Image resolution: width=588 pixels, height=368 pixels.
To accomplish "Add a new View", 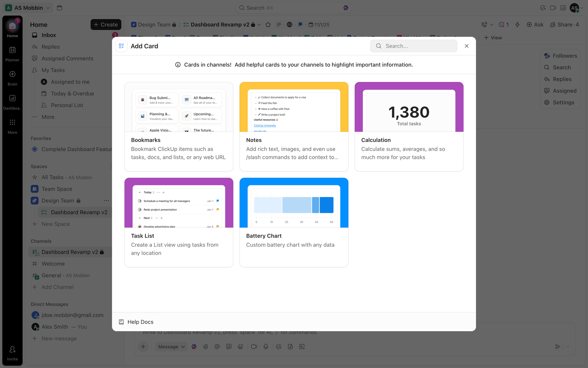I will [493, 38].
